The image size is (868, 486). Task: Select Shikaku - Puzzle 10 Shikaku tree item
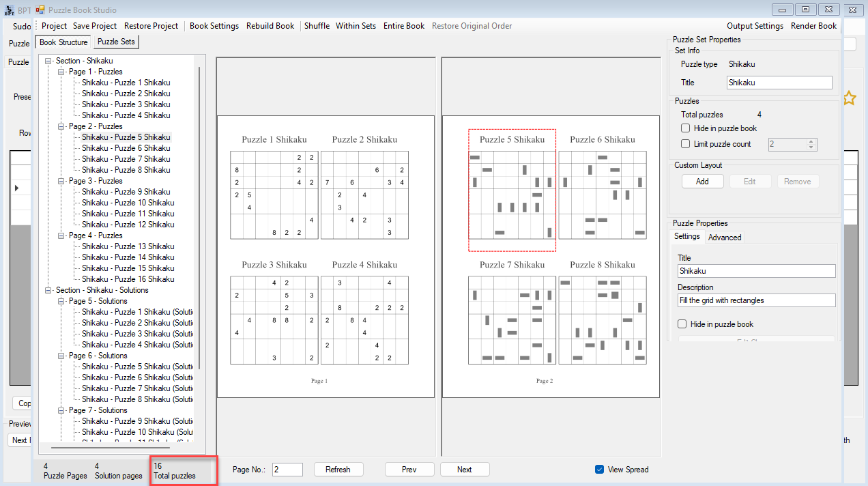[x=128, y=203]
